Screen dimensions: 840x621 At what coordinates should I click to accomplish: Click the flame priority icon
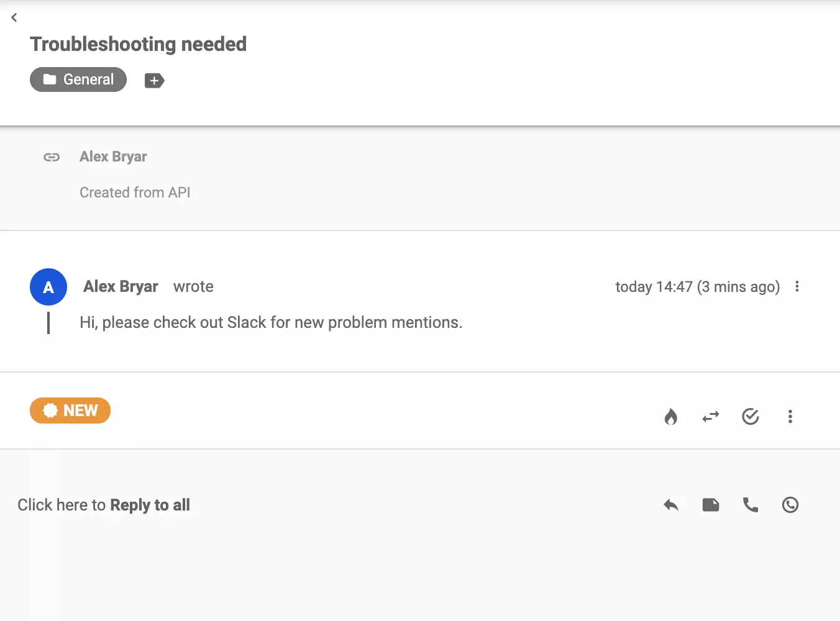click(x=671, y=417)
